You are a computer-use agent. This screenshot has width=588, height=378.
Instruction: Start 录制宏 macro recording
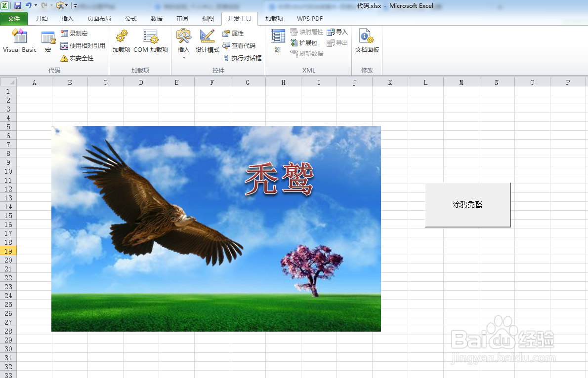pos(74,34)
